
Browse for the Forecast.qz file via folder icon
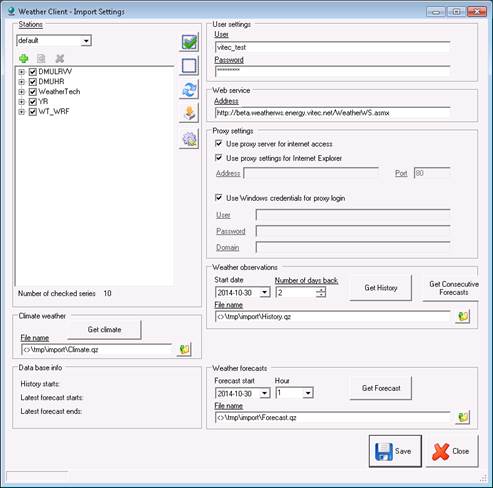[x=463, y=417]
